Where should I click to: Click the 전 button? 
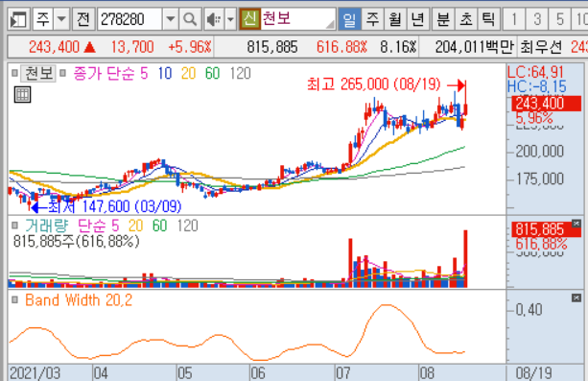(83, 19)
